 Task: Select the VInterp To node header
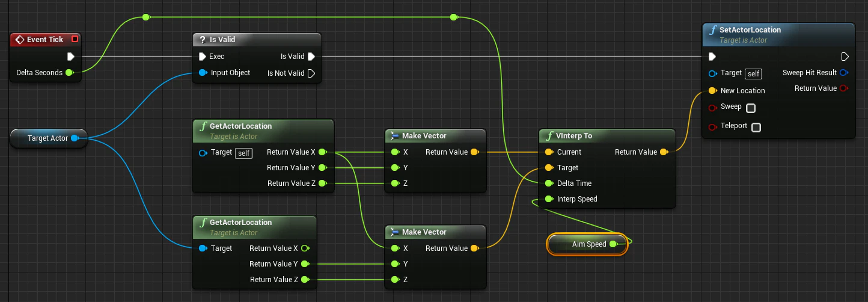(x=607, y=136)
